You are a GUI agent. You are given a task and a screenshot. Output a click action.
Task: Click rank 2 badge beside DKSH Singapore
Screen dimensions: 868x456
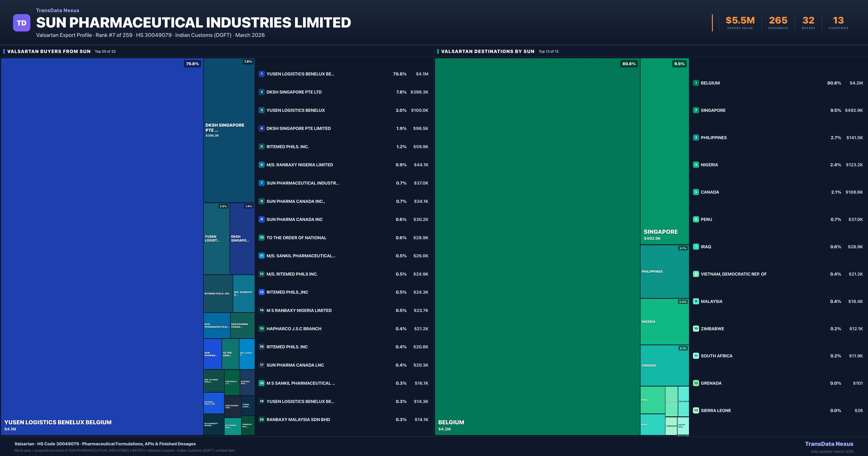pyautogui.click(x=261, y=92)
